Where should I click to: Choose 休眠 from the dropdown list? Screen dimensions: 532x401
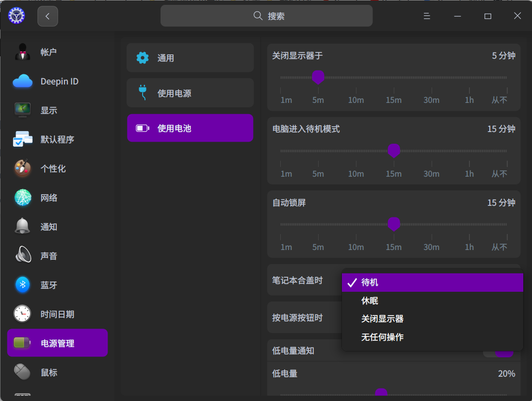(370, 301)
